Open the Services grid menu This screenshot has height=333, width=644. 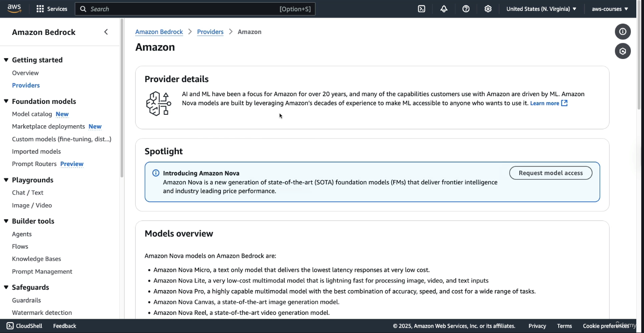click(52, 9)
